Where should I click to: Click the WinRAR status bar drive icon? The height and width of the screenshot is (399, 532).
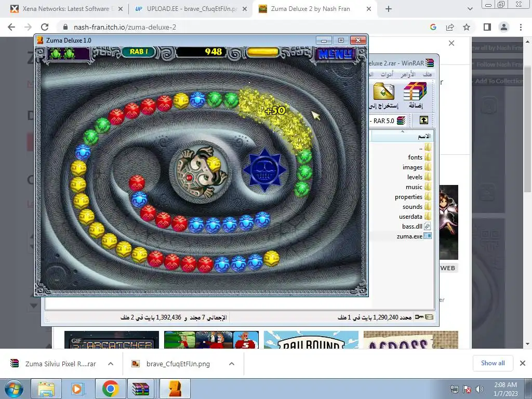click(429, 317)
